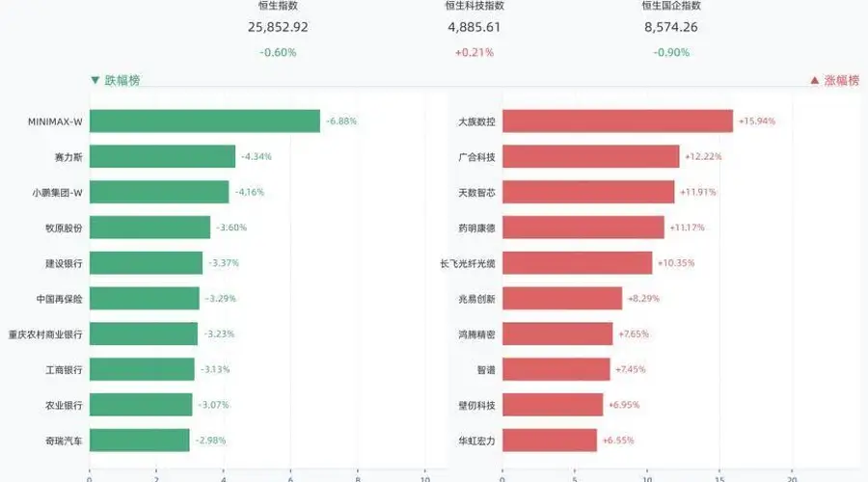This screenshot has width=868, height=482.
Task: Click the 天数智芯 stock label
Action: 476,193
